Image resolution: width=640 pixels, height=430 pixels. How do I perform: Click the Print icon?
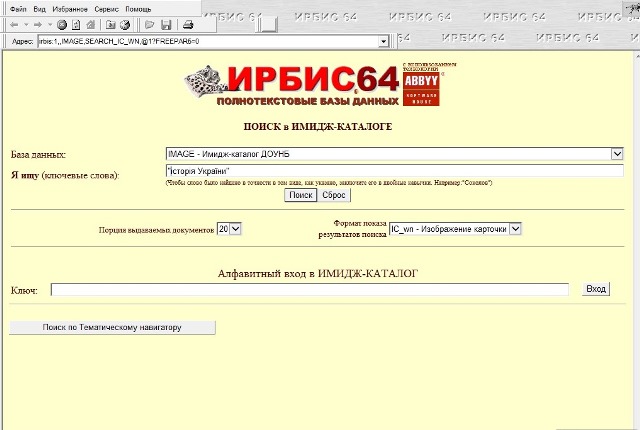188,25
